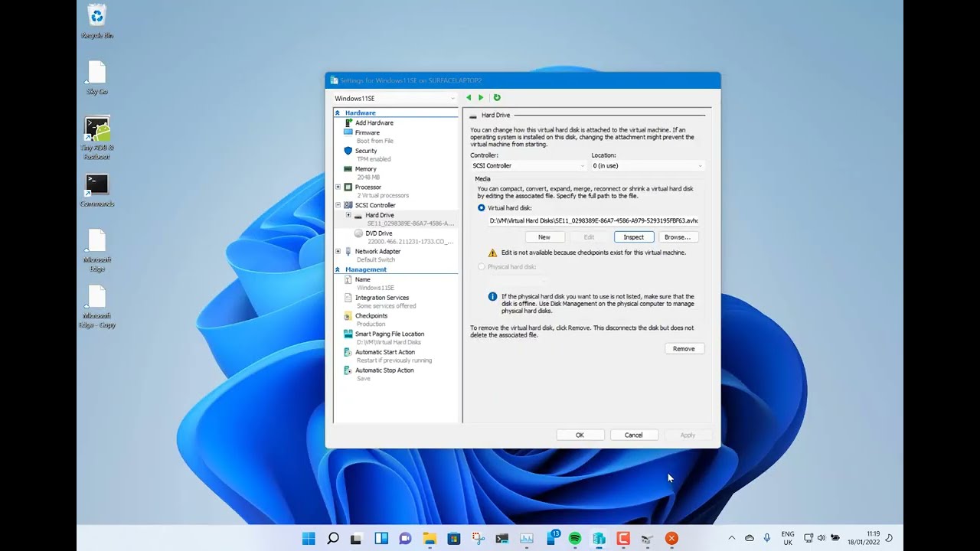Expand the Network Adapter tree node
Image resolution: width=980 pixels, height=551 pixels.
point(338,251)
